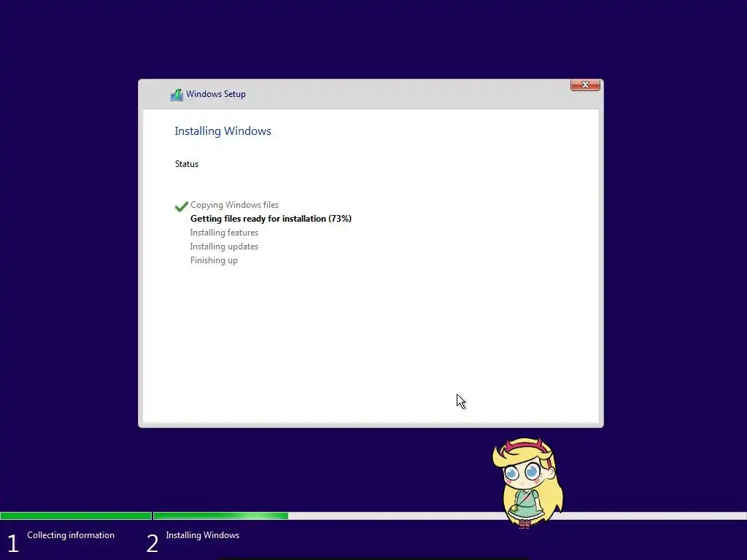Screen dimensions: 747x560
Task: Select the "Copying Windows files" status line
Action: pos(234,205)
